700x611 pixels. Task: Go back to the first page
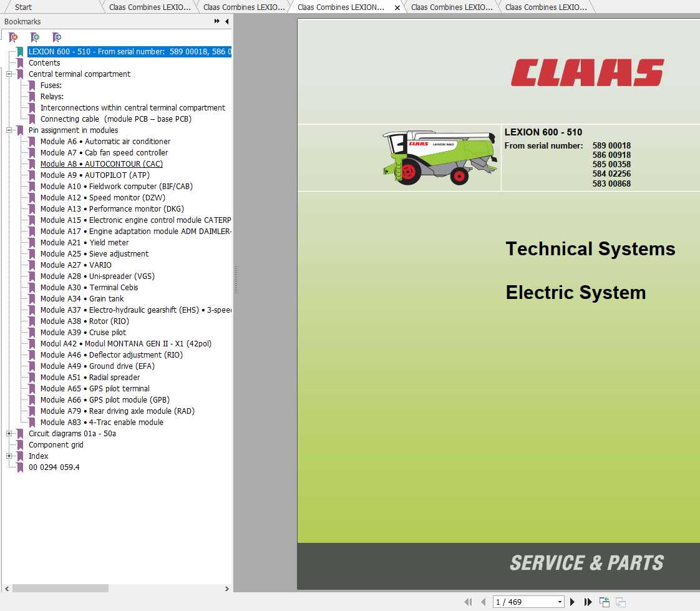point(469,602)
